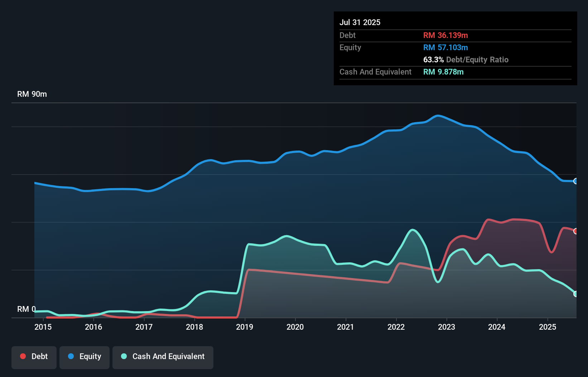This screenshot has height=377, width=588.
Task: Click the red Debt legend dot
Action: 23,356
